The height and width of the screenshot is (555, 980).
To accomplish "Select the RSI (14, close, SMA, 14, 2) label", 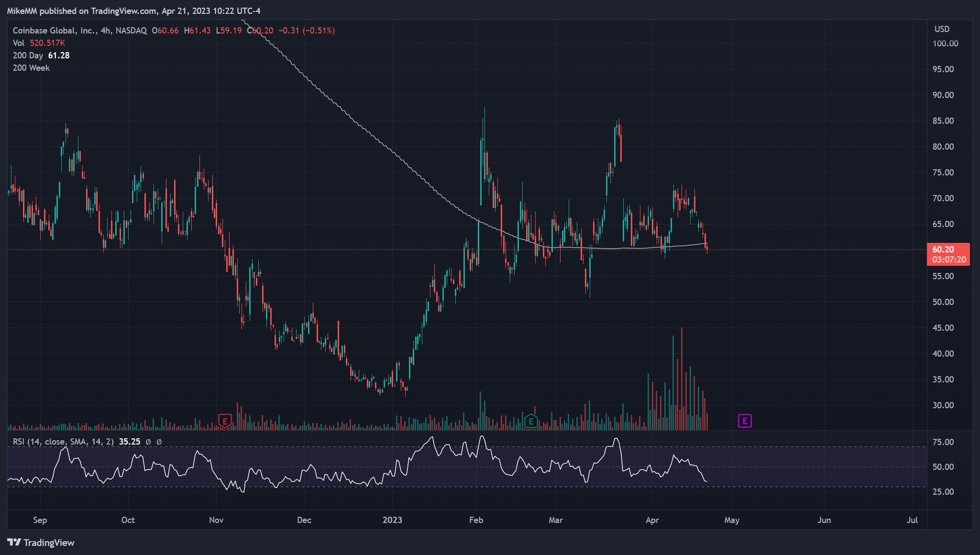I will 63,442.
